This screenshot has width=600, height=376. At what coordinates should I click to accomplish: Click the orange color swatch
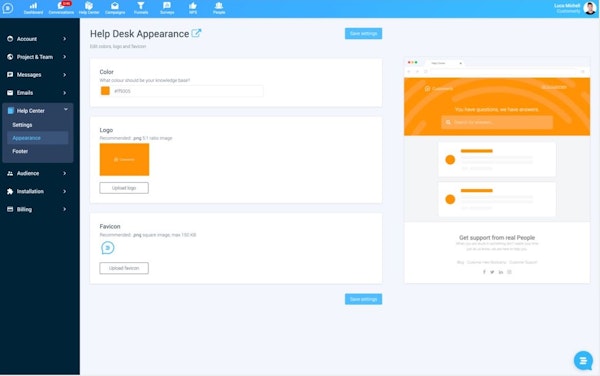[x=105, y=91]
